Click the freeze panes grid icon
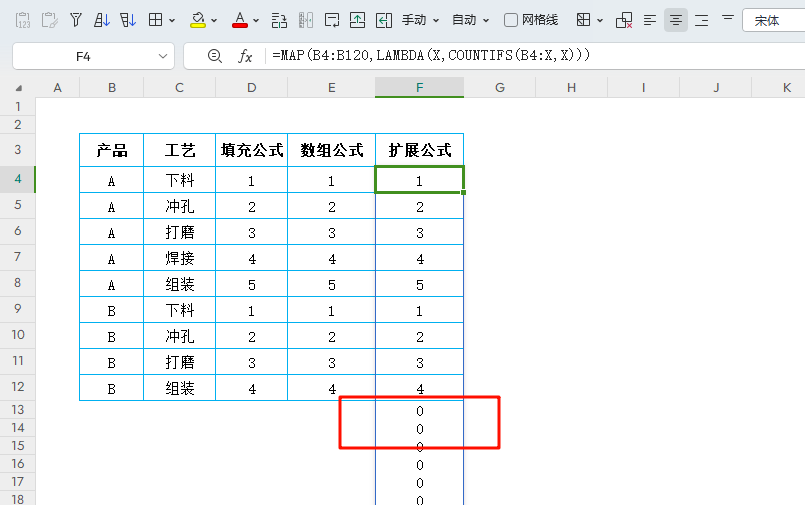Image resolution: width=805 pixels, height=505 pixels. click(583, 20)
